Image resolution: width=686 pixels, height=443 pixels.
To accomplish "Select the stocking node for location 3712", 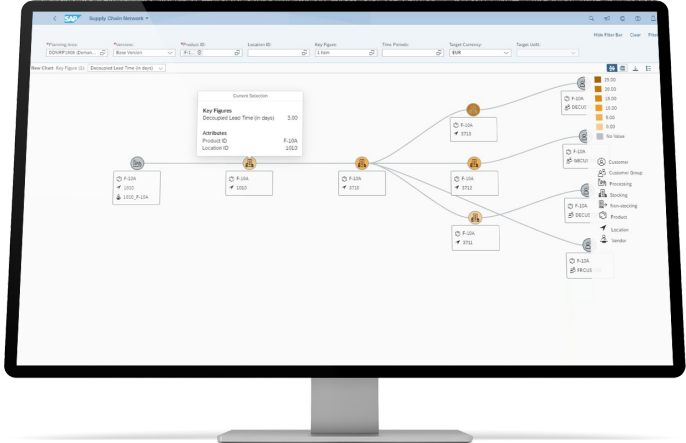I will [x=474, y=163].
